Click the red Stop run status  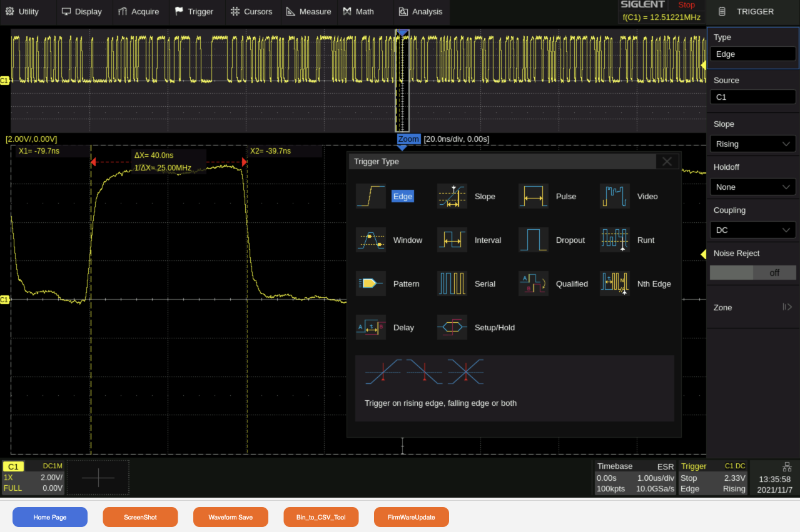coord(686,5)
